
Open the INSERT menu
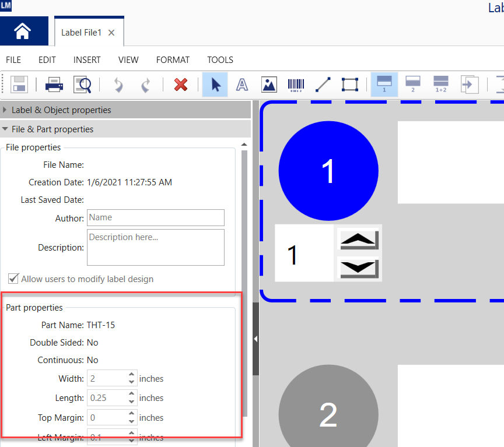coord(87,60)
